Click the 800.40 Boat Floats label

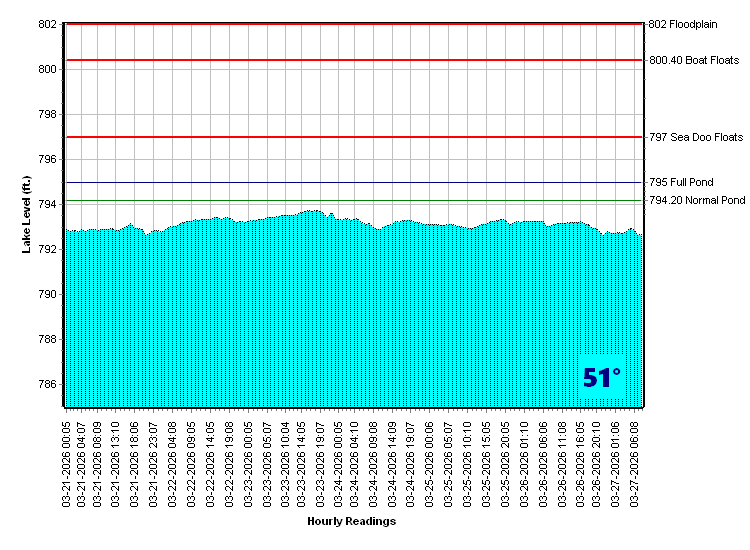694,60
